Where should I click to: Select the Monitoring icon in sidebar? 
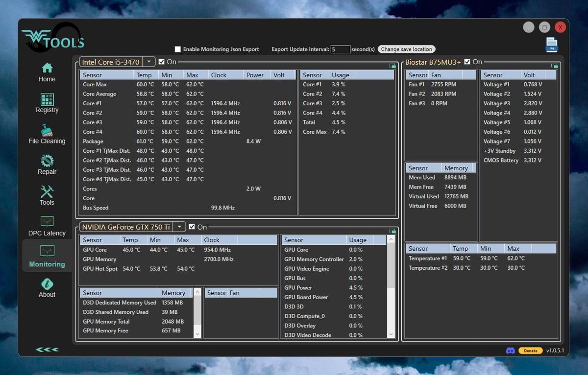click(47, 252)
